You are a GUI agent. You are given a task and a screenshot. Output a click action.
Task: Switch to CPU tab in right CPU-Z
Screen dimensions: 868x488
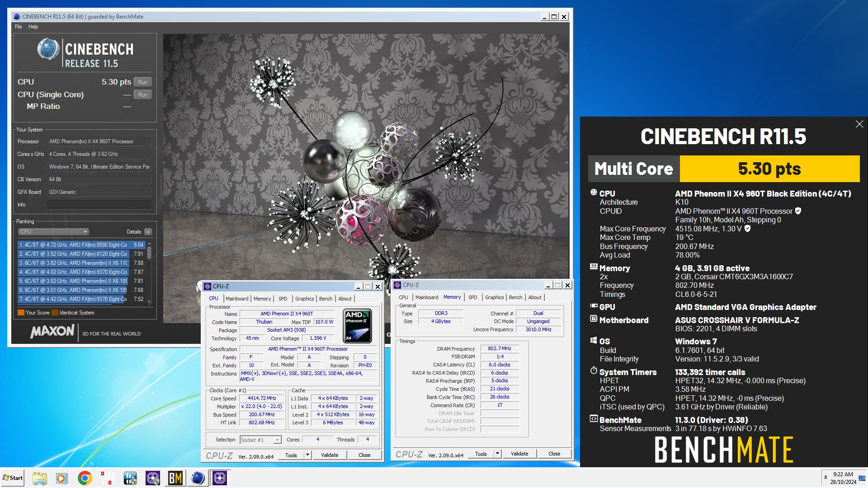(x=403, y=297)
